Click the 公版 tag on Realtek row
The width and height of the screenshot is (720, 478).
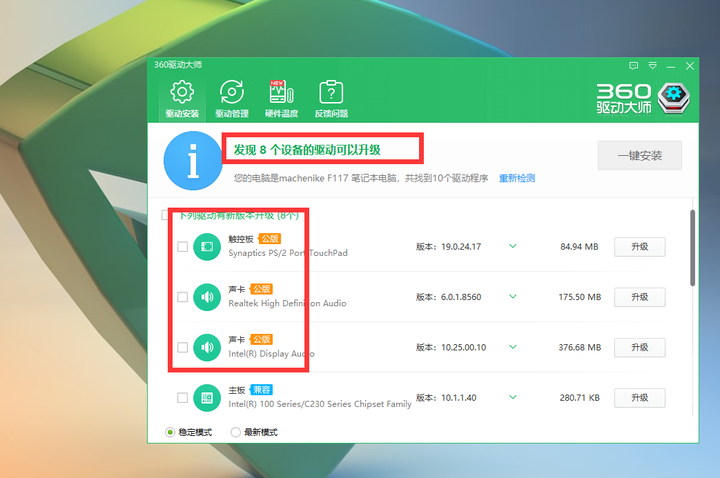pyautogui.click(x=261, y=289)
